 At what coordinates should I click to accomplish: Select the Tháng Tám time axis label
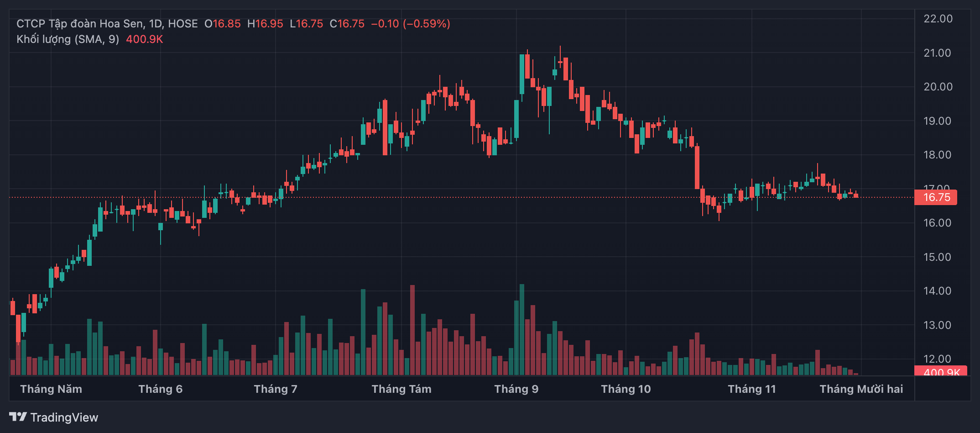point(401,389)
